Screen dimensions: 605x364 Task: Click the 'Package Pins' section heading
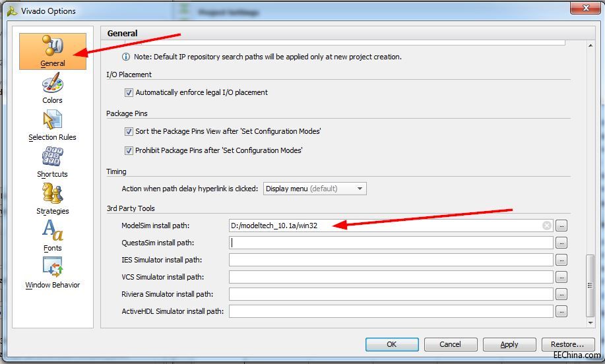click(127, 113)
